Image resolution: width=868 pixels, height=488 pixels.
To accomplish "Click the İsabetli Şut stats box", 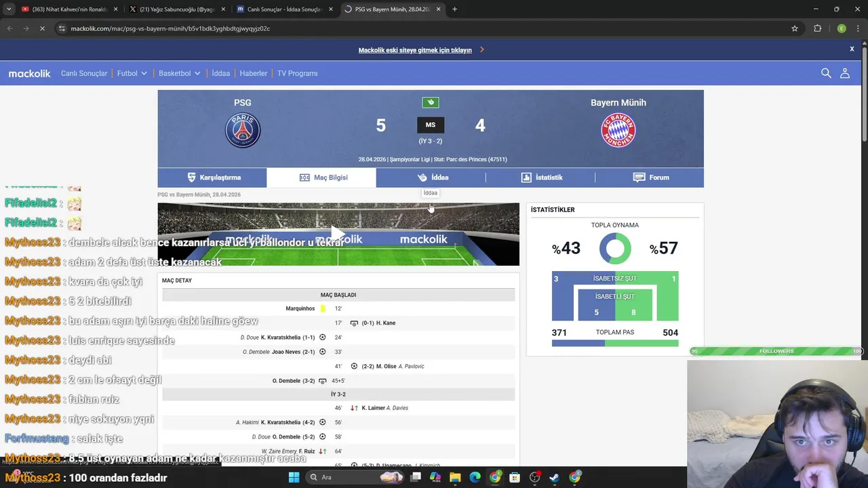I will pyautogui.click(x=615, y=304).
